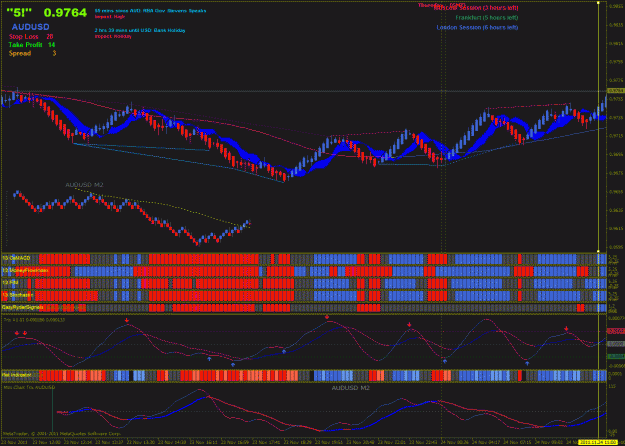The width and height of the screenshot is (625, 446).
Task: Click the Frankfurt 5 hours left label
Action: (x=487, y=18)
